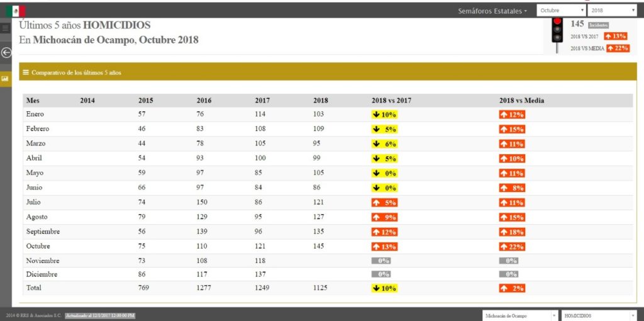
Task: Click Agosto's red 9% increase badge
Action: coord(384,217)
